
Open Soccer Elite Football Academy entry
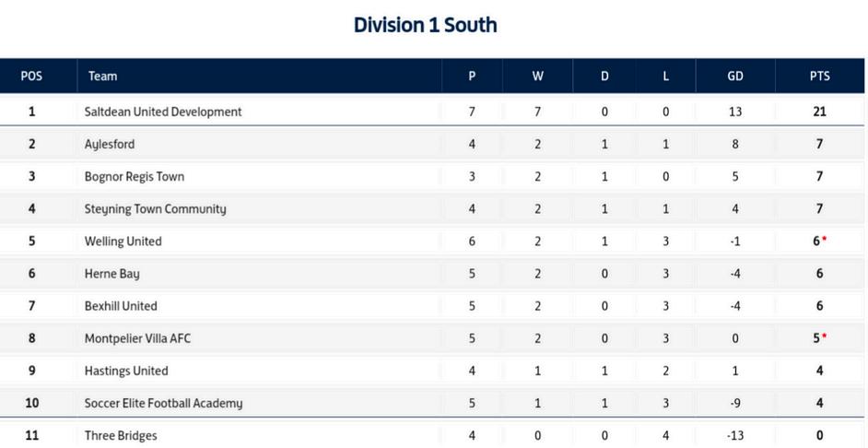click(163, 403)
